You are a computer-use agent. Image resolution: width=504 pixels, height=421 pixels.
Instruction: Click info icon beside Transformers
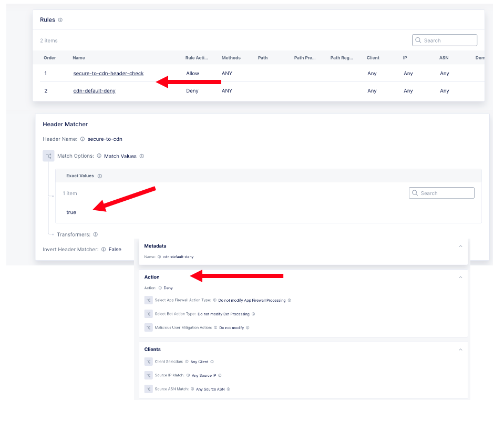96,234
